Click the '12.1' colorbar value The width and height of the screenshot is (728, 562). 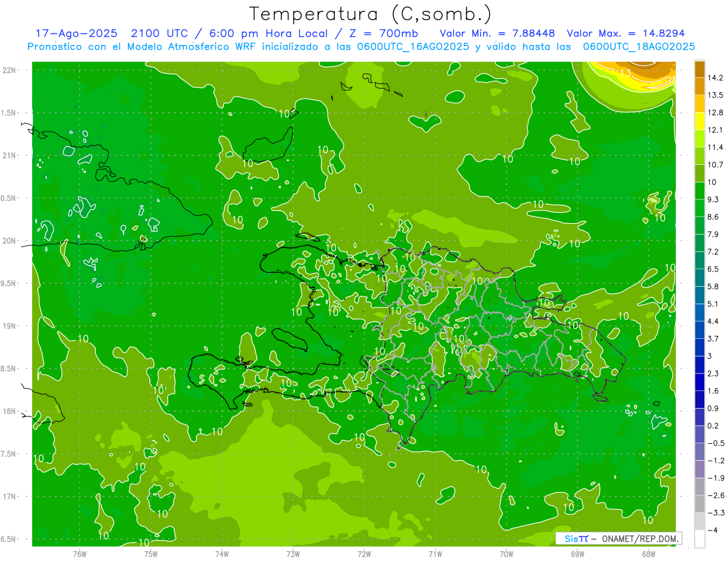[x=716, y=130]
